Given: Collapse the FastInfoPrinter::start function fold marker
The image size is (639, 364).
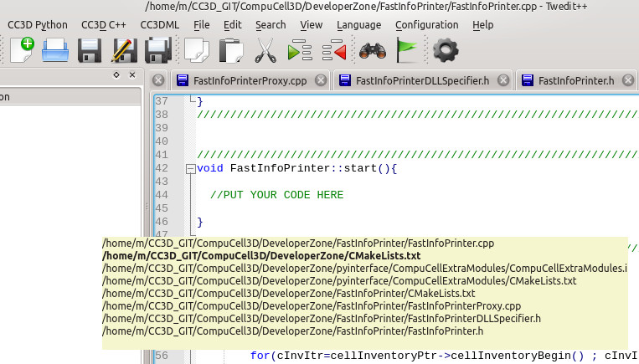Looking at the screenshot, I should [191, 168].
